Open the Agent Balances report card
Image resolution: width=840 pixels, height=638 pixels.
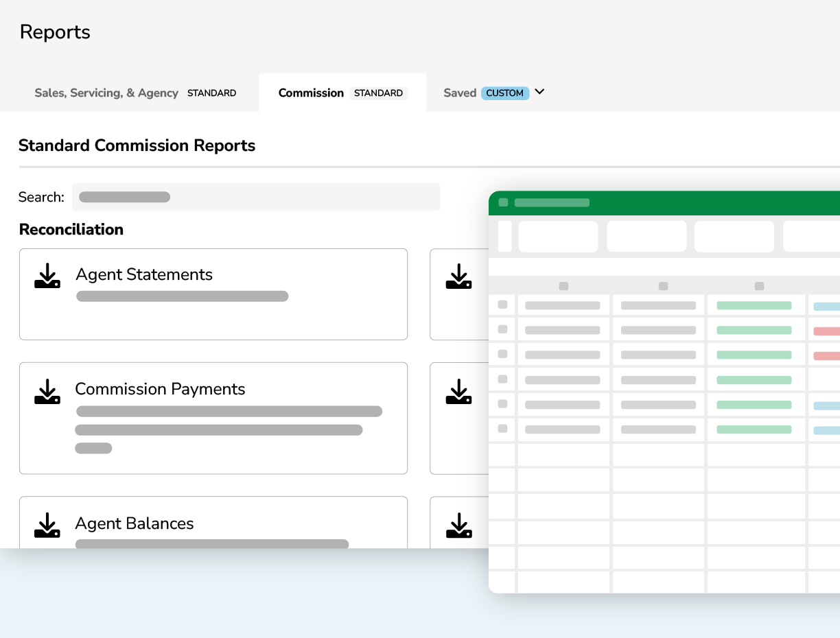point(213,523)
